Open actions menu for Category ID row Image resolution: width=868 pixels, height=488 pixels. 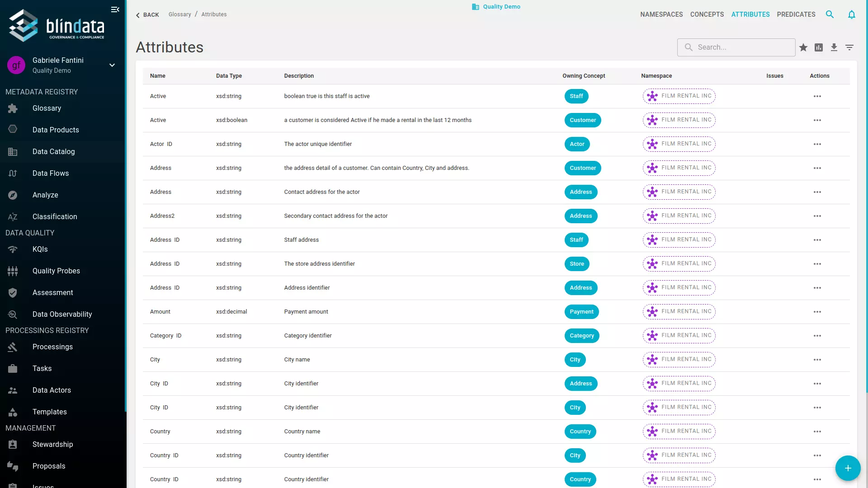coord(817,336)
